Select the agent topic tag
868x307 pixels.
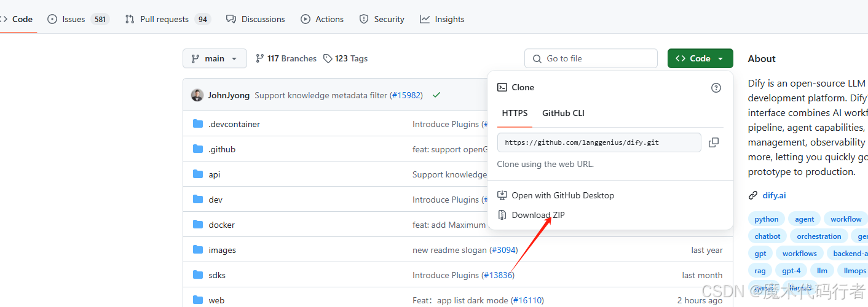pyautogui.click(x=804, y=219)
